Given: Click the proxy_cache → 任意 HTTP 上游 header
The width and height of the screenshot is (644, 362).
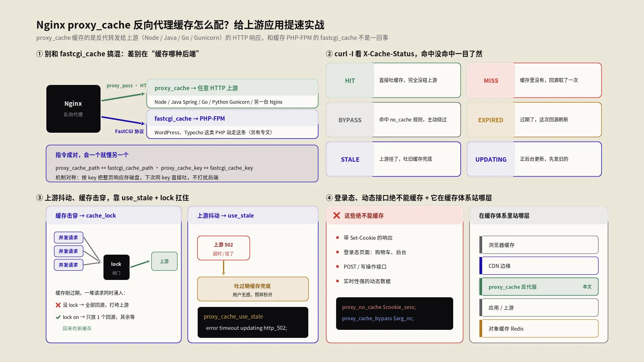Looking at the screenshot, I should (232, 88).
